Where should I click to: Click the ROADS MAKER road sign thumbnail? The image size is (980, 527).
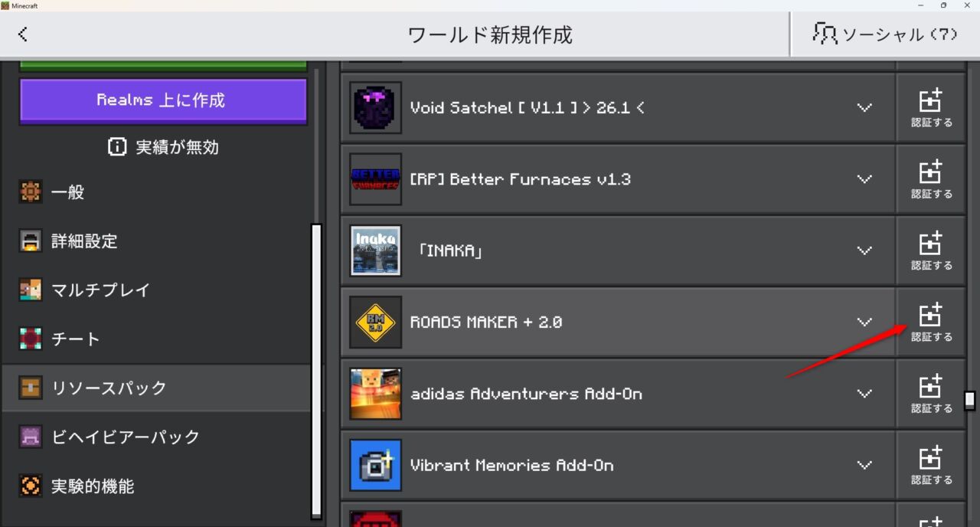[375, 322]
